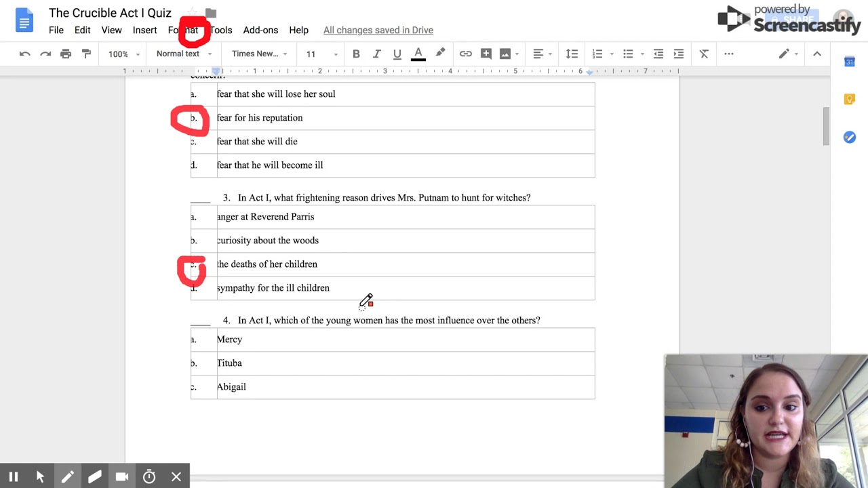Click the Undo arrow icon

point(24,54)
